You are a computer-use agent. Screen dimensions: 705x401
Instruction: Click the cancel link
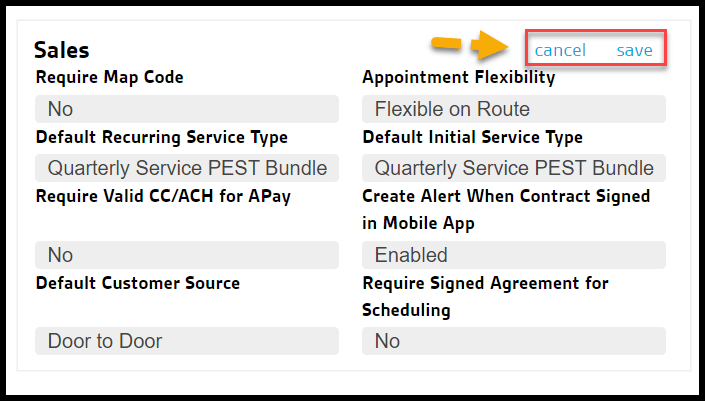click(x=560, y=50)
